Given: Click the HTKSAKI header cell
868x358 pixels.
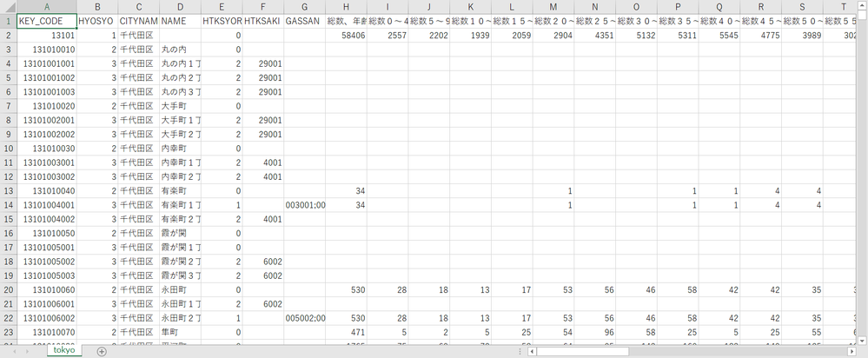Looking at the screenshot, I should tap(263, 21).
